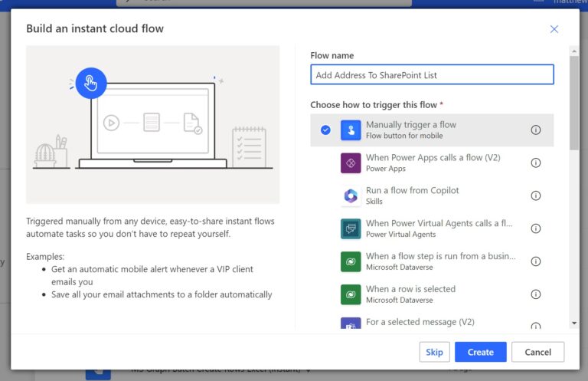Show info for Run a flow from Copilot
588x381 pixels.
tap(536, 196)
